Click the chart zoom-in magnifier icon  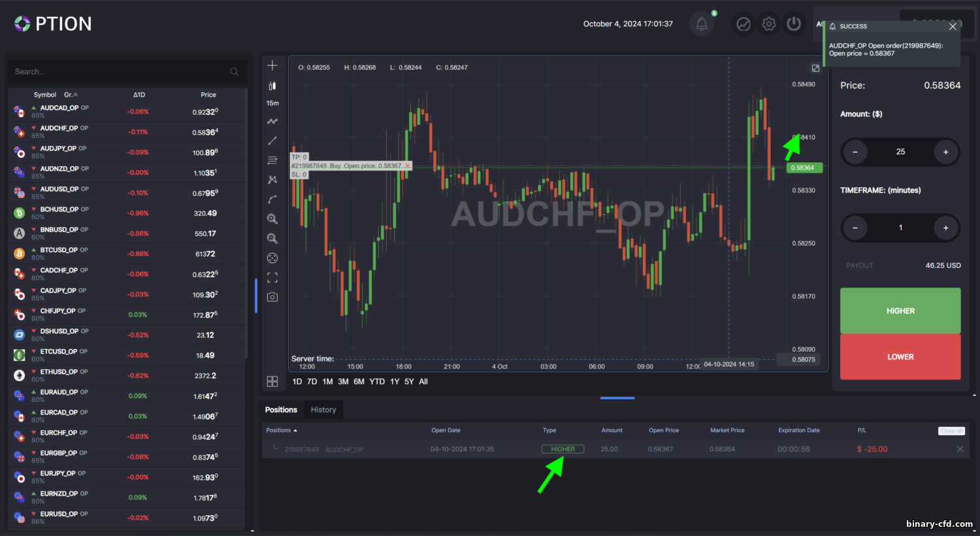click(x=272, y=219)
